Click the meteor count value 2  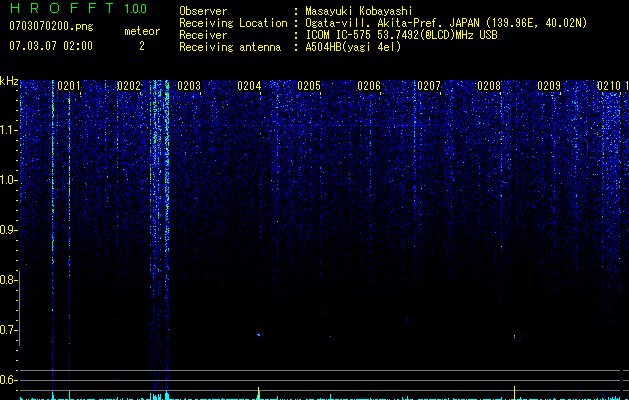(x=142, y=46)
